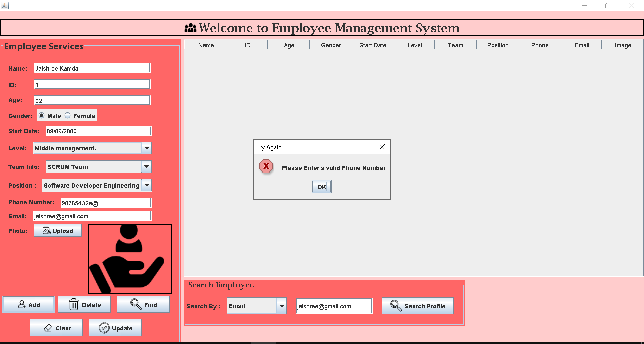Click the Search Profile magnifier icon
Screen dimensions: 644x344
pos(395,306)
